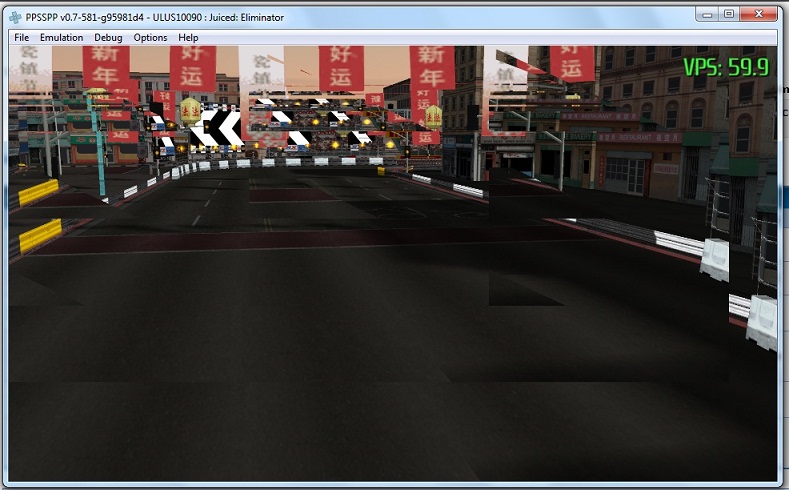
Task: Maximize the PPSSPP window
Action: point(729,14)
